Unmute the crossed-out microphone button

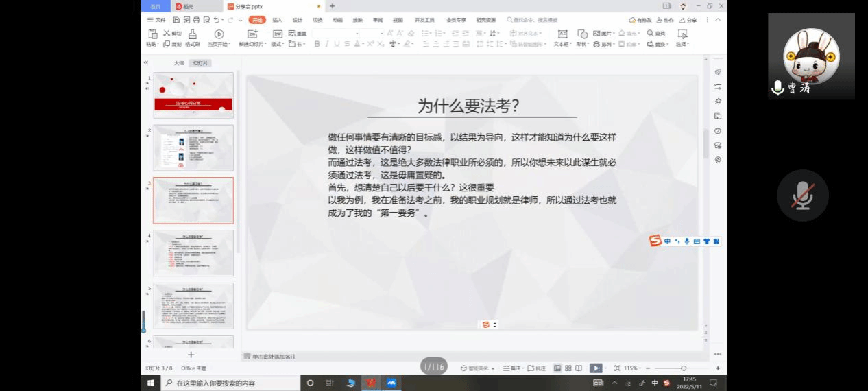802,196
